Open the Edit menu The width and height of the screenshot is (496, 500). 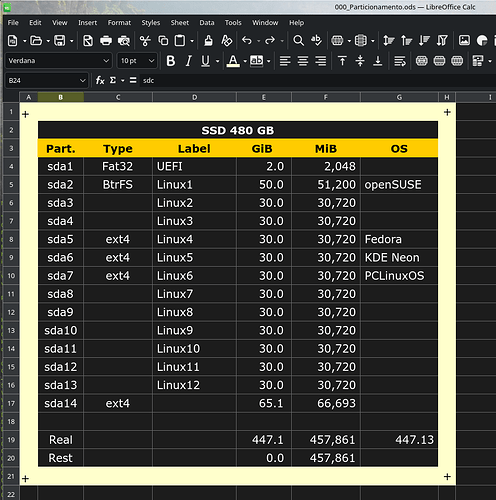pyautogui.click(x=35, y=23)
